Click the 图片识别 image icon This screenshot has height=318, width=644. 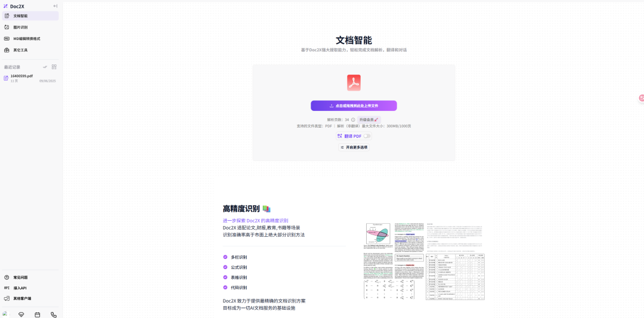7,27
